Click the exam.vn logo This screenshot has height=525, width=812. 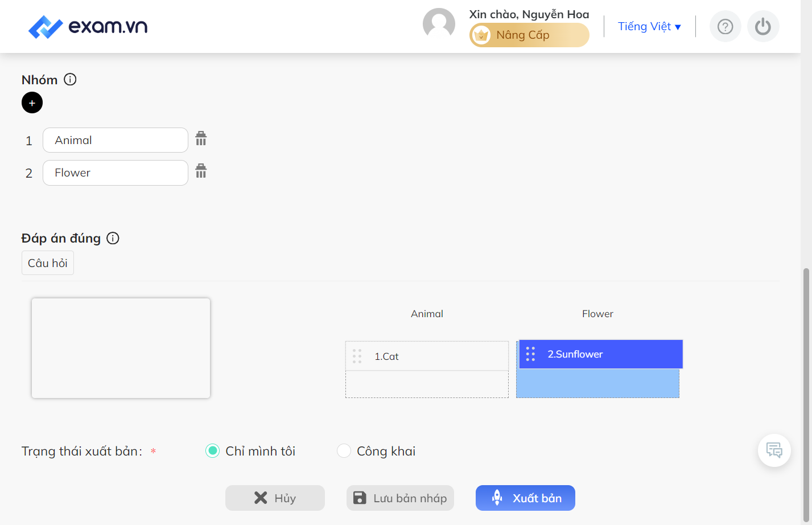click(88, 27)
